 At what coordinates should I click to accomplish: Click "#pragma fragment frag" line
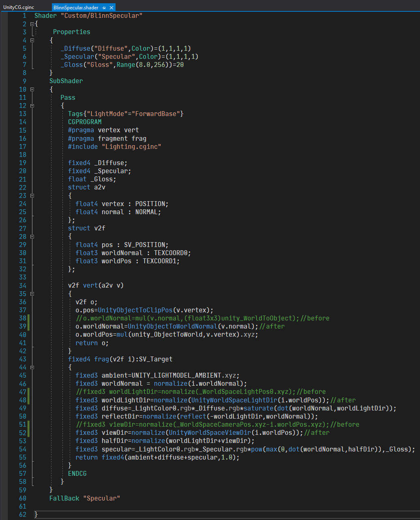[x=107, y=138]
